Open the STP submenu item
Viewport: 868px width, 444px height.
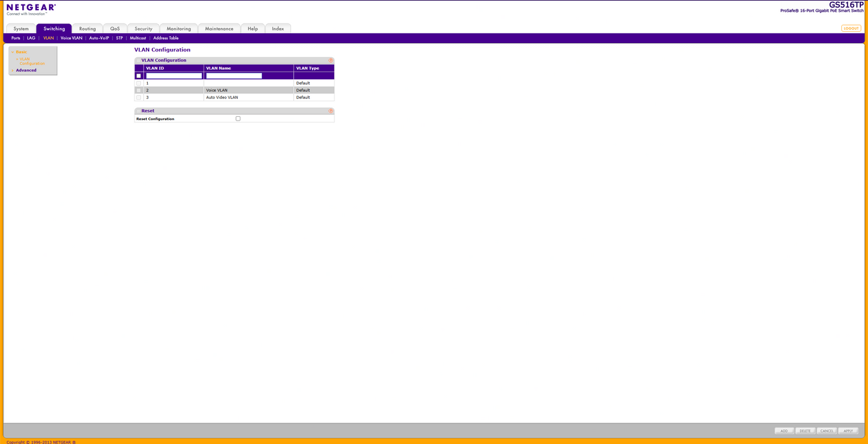[x=119, y=38]
